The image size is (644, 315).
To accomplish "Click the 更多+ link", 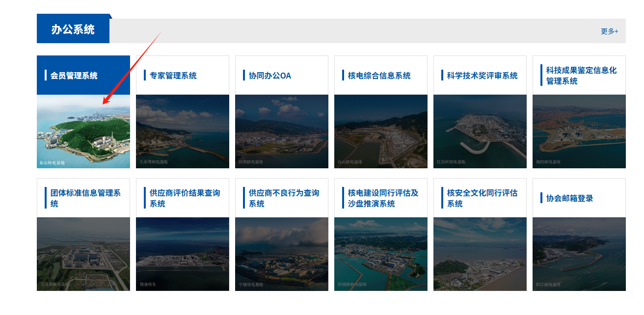I will 609,31.
